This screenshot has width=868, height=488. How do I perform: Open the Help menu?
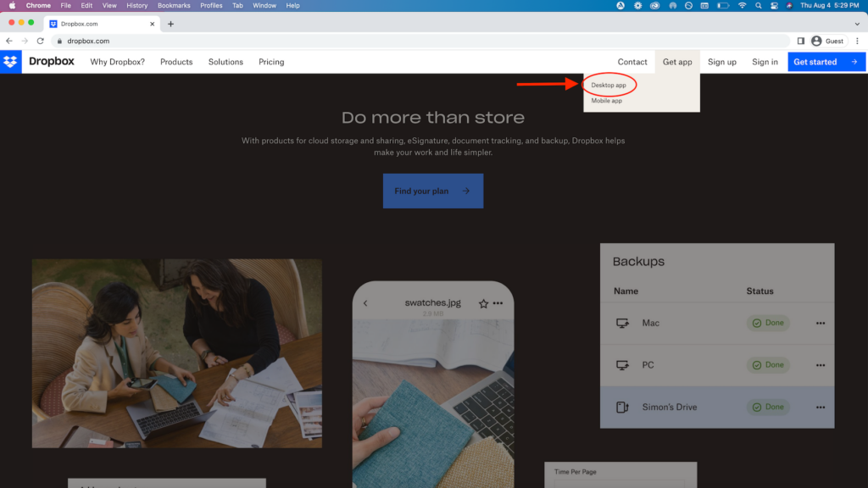pos(292,6)
